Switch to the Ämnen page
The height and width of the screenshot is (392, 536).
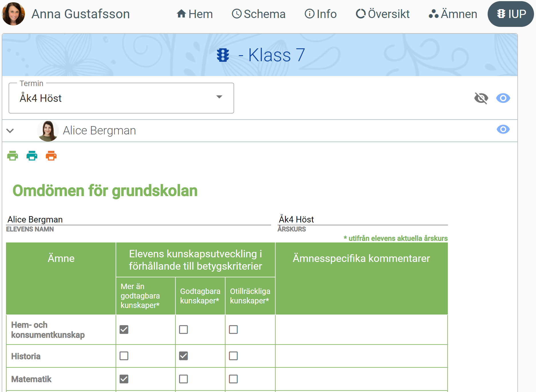(x=453, y=14)
